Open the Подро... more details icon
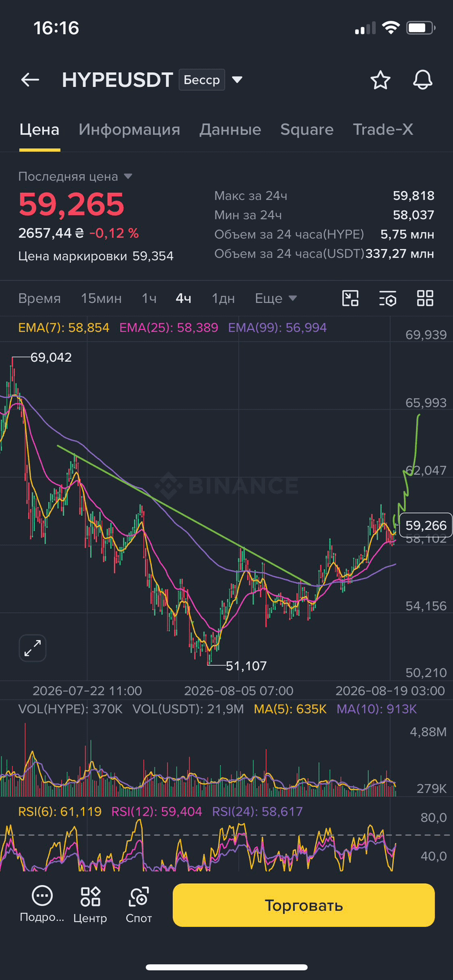Viewport: 453px width, 980px height. pyautogui.click(x=42, y=905)
